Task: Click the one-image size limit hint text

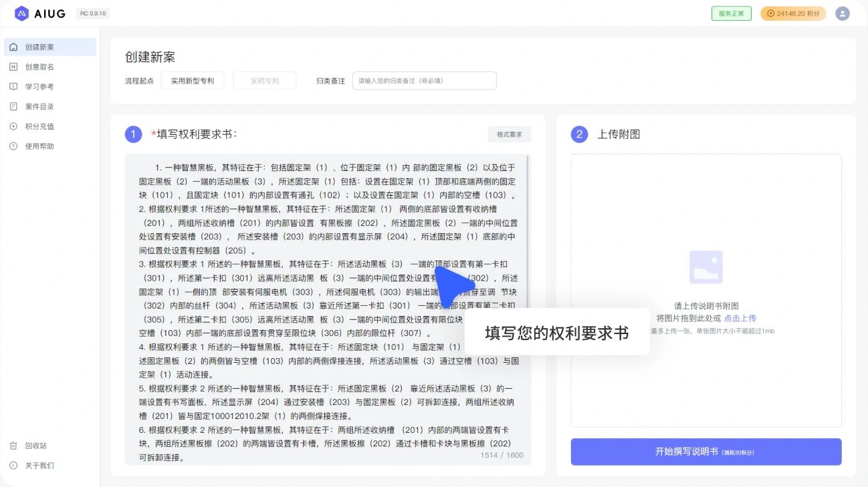Action: (712, 331)
